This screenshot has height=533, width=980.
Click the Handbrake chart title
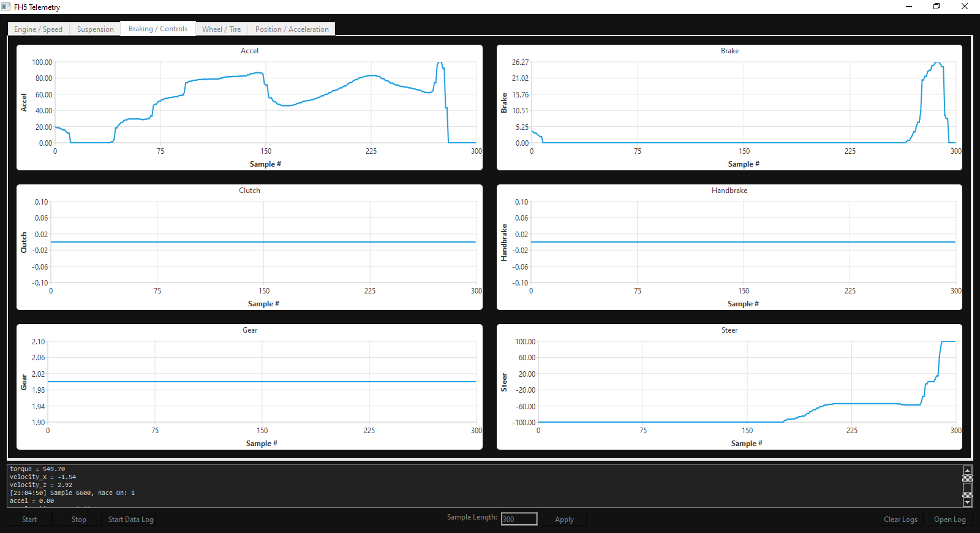point(729,191)
